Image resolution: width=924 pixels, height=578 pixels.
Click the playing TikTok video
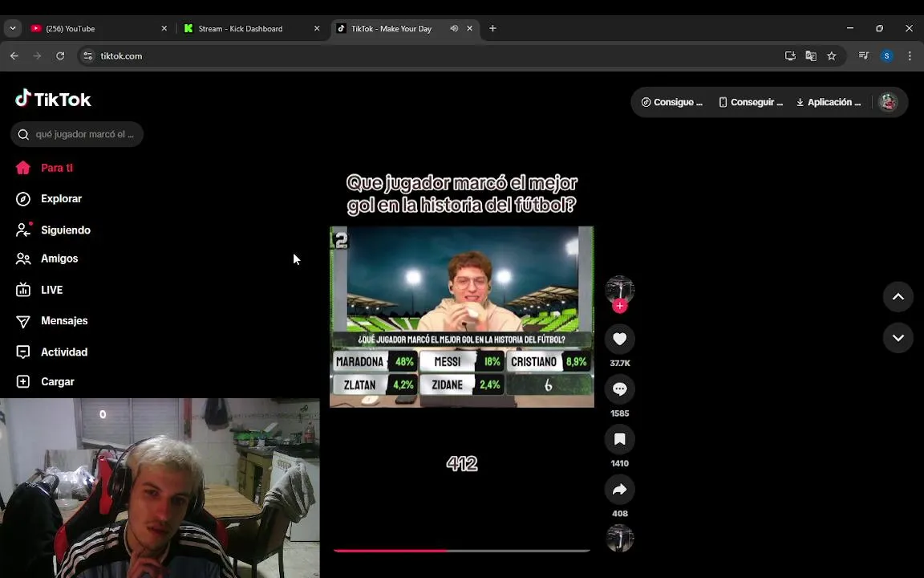462,317
